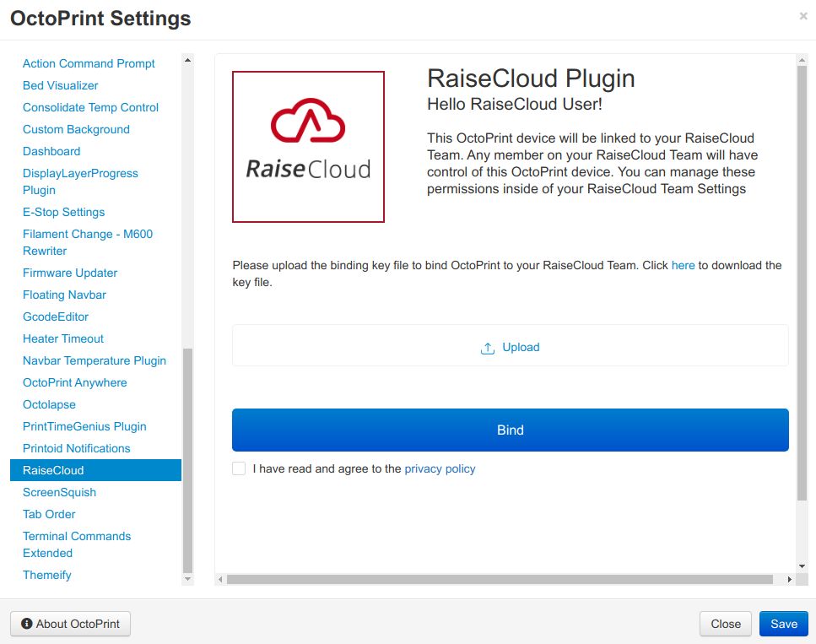
Task: Select Heater Timeout entry
Action: click(63, 338)
